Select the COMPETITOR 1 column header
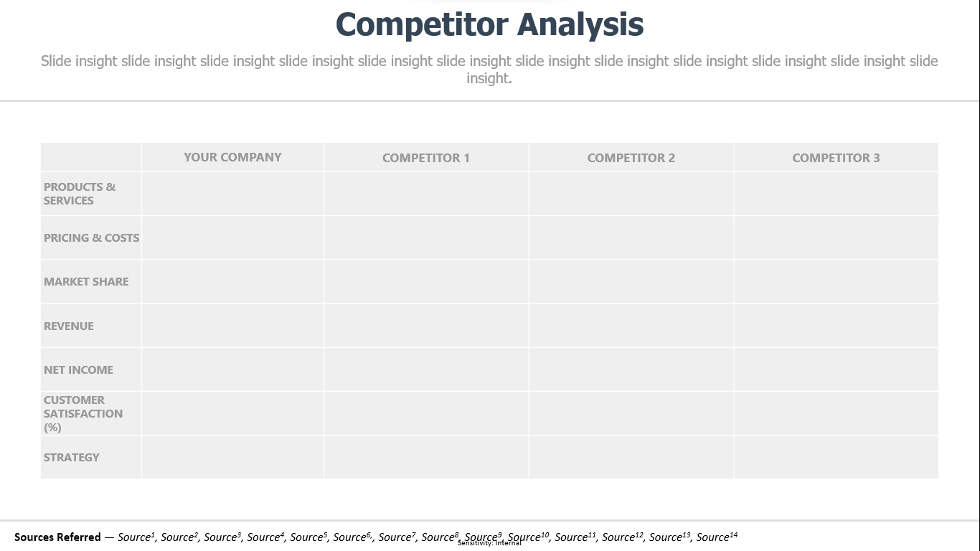The width and height of the screenshot is (980, 551). tap(426, 158)
